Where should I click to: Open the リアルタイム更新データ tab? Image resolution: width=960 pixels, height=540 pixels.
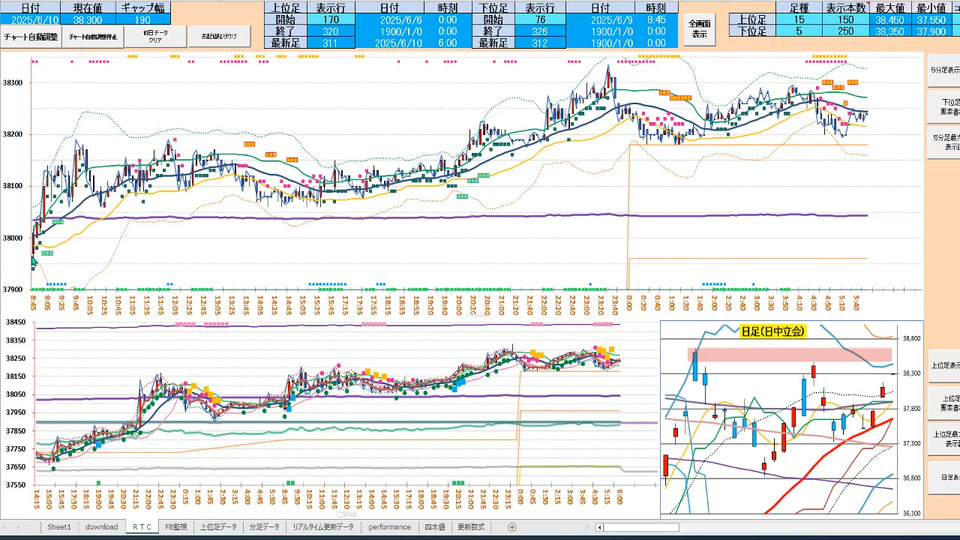pyautogui.click(x=323, y=526)
